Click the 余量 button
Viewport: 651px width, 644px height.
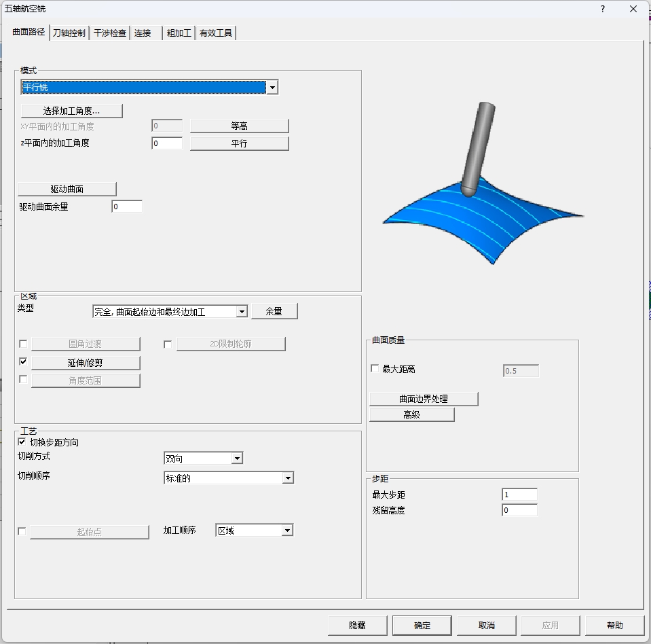coord(274,311)
